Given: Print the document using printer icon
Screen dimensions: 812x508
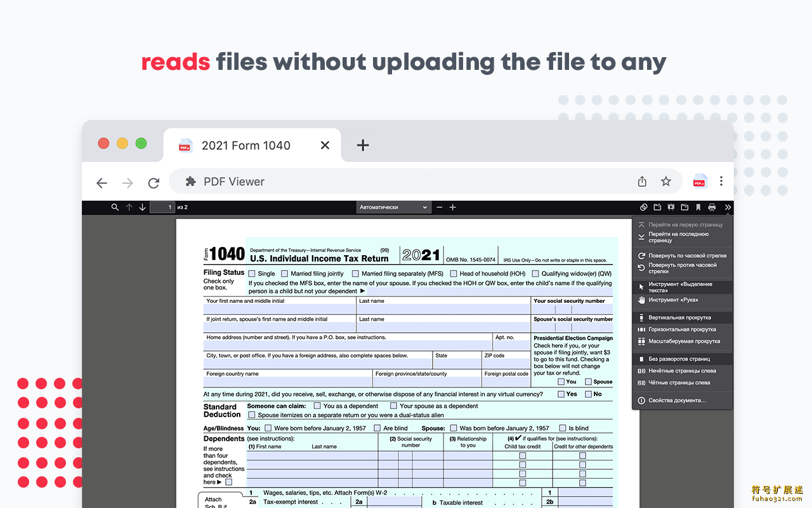Looking at the screenshot, I should pyautogui.click(x=712, y=207).
